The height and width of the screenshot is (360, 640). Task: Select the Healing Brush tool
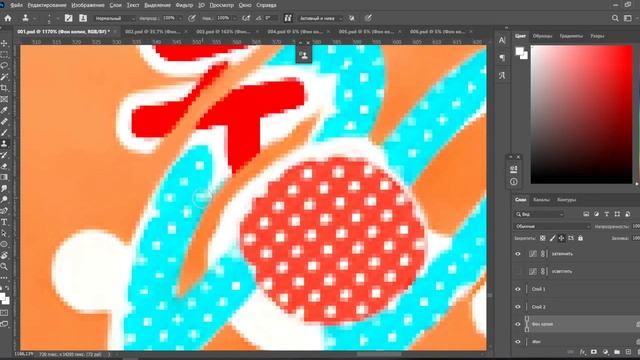[x=4, y=121]
